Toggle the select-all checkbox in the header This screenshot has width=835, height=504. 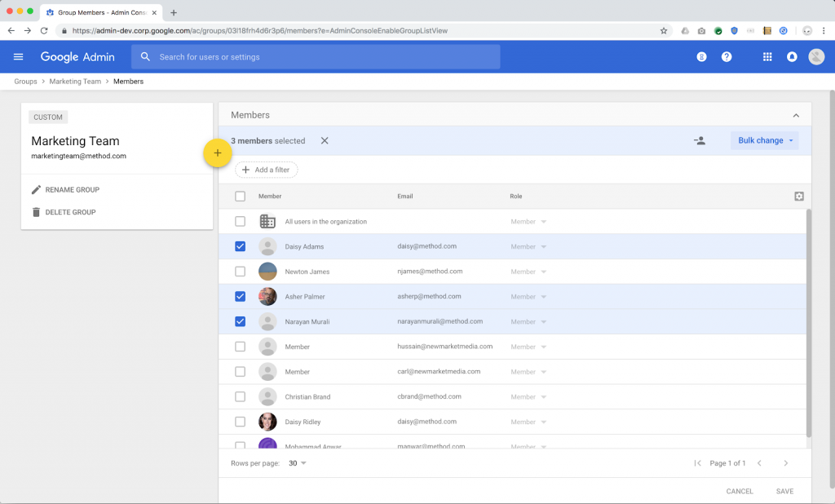click(240, 197)
